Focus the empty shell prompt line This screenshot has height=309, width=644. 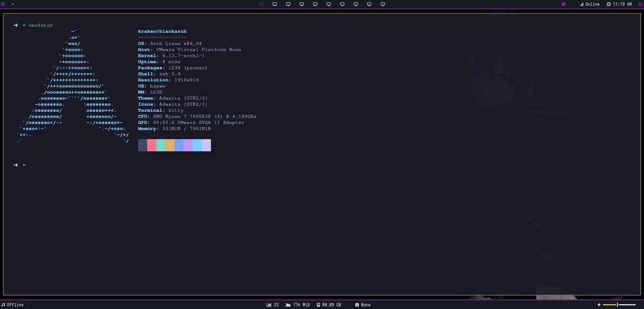coord(20,165)
